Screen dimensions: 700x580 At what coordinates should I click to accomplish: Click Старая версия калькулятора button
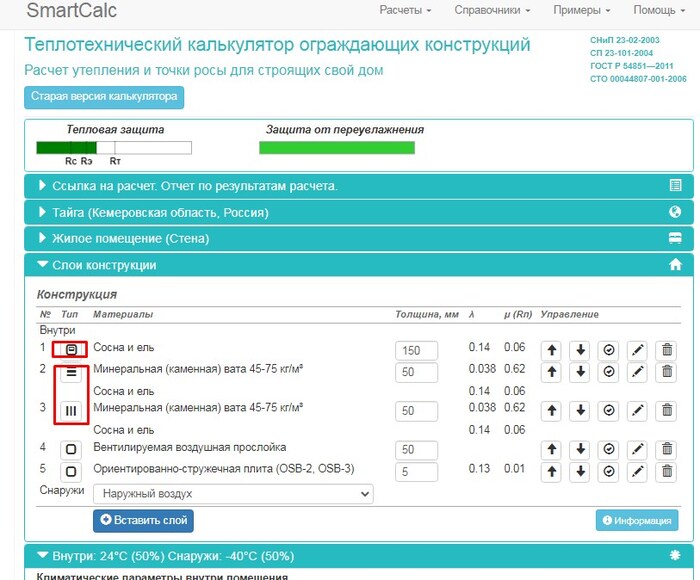pos(104,97)
